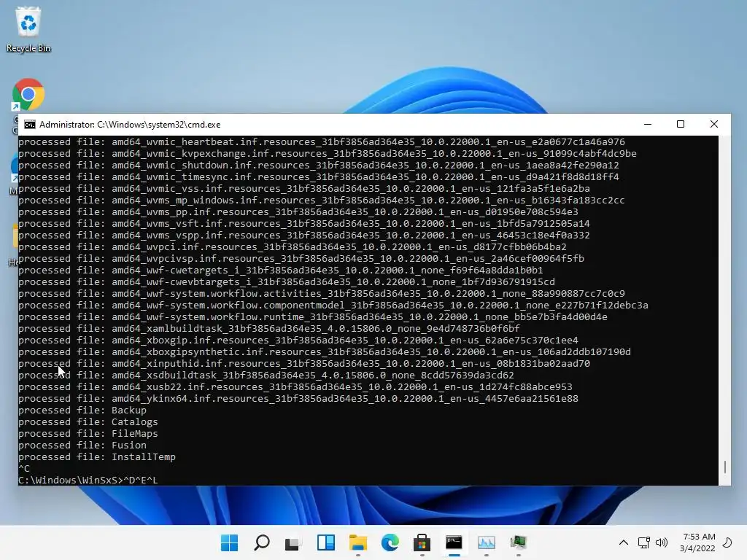Open taskbar Search
This screenshot has height=560, width=747.
(262, 542)
